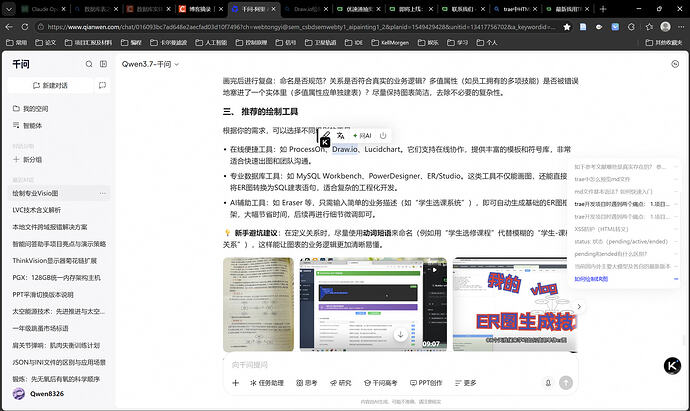Open chat 智能问答助手项目亮点与演示策略

(x=59, y=244)
